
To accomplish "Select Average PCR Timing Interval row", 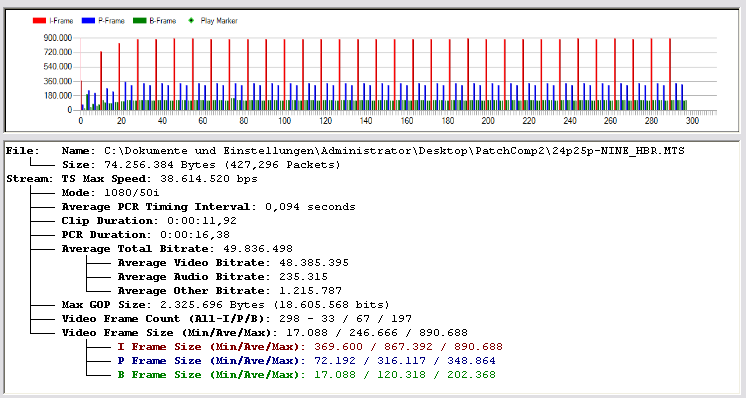I will [x=208, y=207].
